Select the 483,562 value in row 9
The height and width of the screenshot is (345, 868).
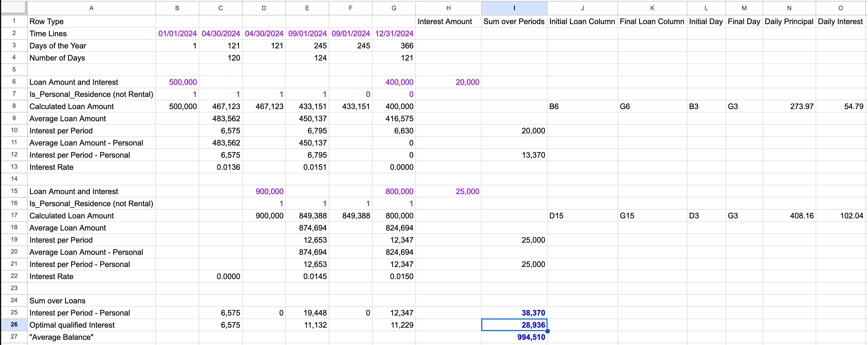pyautogui.click(x=220, y=119)
